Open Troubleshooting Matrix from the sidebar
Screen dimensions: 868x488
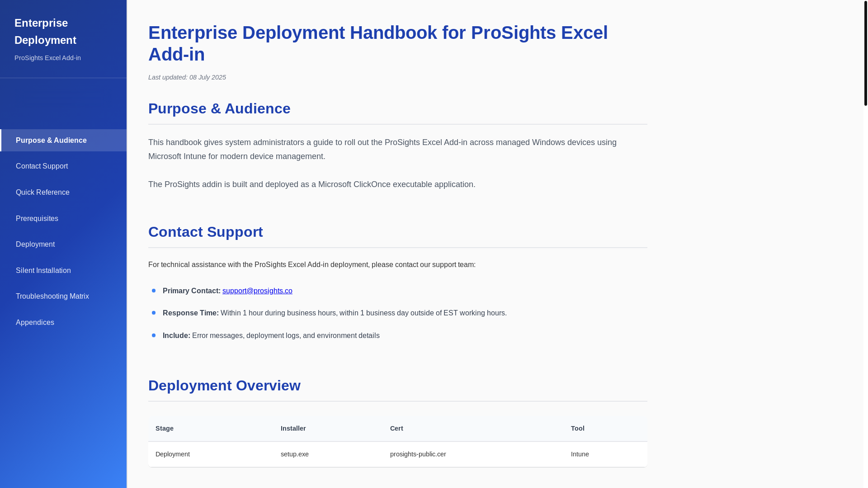(63, 296)
